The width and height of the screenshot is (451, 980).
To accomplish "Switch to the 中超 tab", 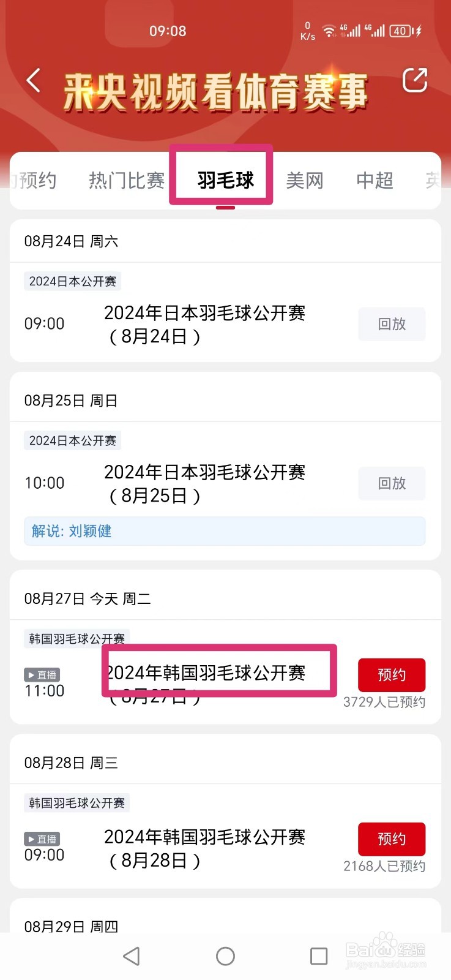I will (x=375, y=181).
